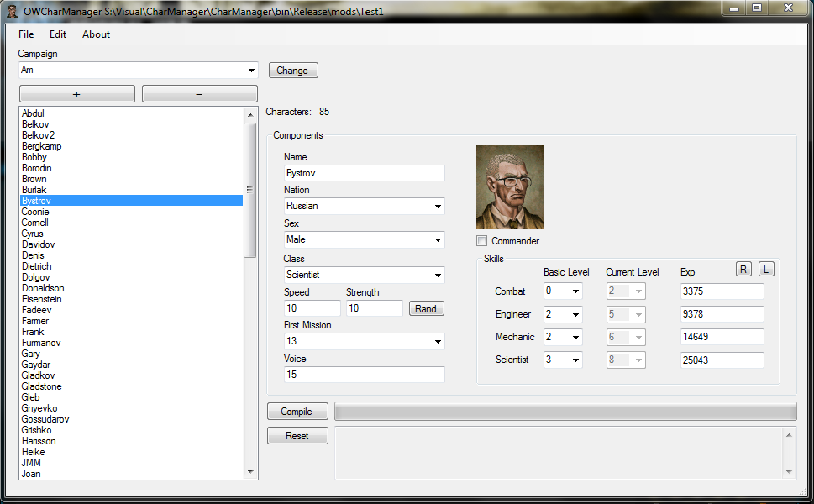Viewport: 814px width, 504px height.
Task: Open the About menu
Action: (x=96, y=34)
